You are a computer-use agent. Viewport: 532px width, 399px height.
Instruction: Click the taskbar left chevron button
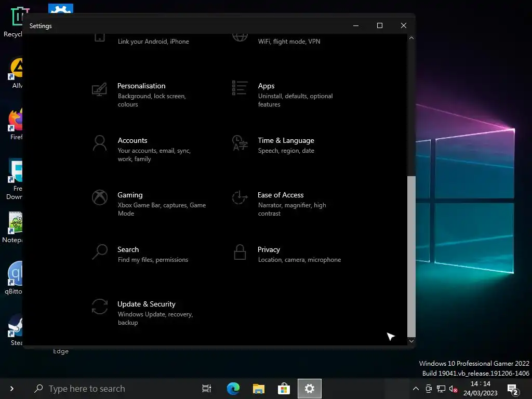point(12,389)
